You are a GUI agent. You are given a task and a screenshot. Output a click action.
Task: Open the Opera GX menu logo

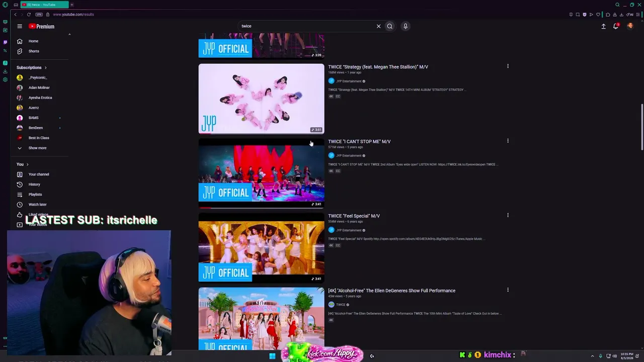coord(5,5)
